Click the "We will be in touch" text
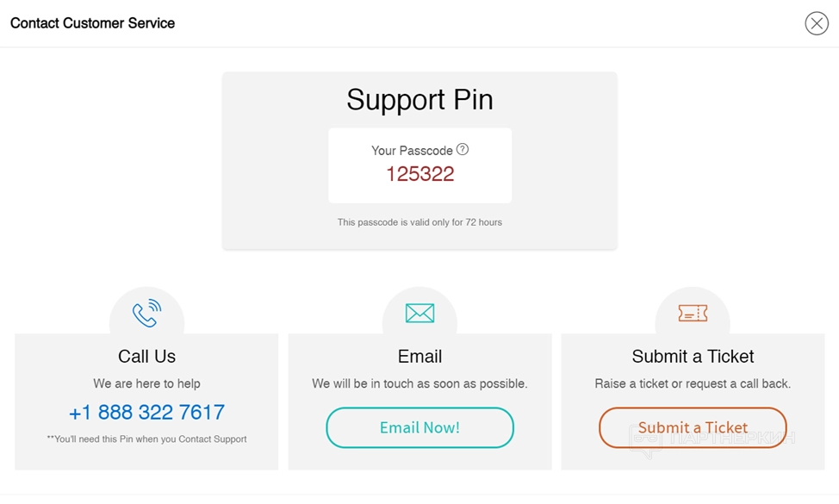This screenshot has width=839, height=504. [x=419, y=383]
